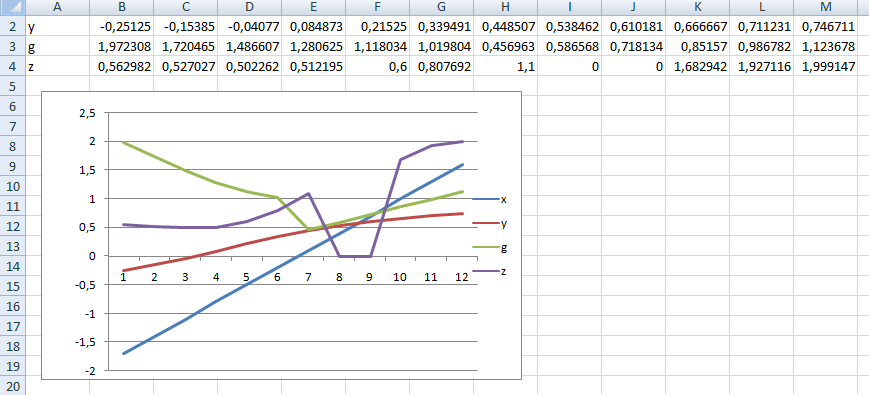Select column M header

click(826, 7)
